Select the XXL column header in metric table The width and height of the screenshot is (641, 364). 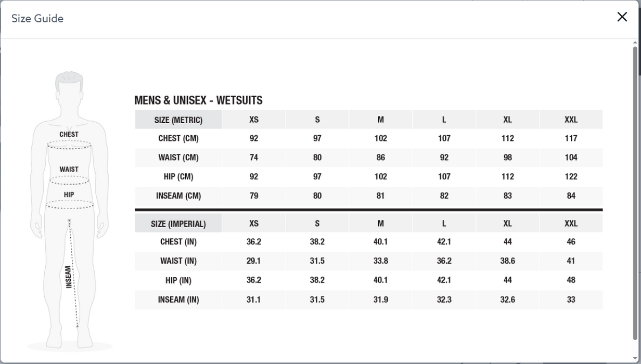tap(571, 120)
